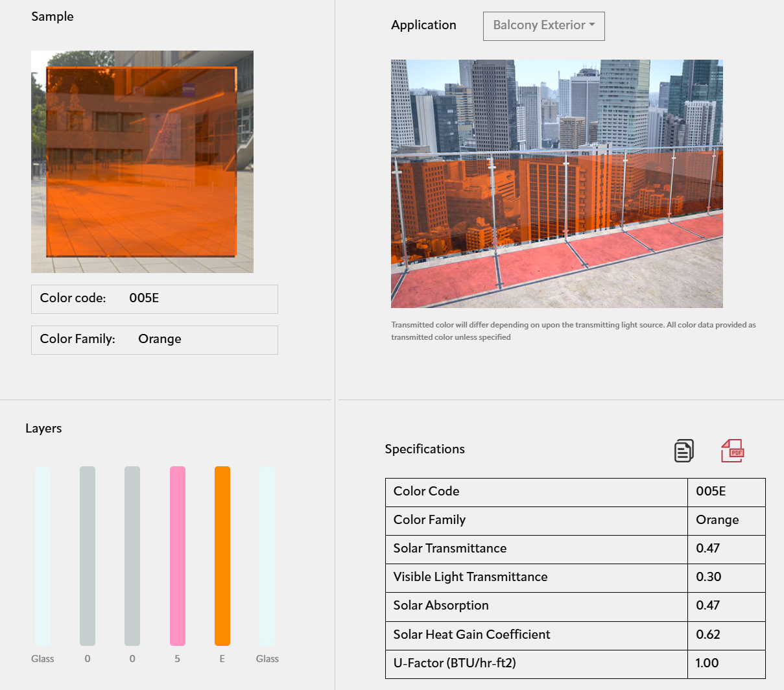Click the Solar Absorption row
This screenshot has width=784, height=690.
(x=536, y=606)
